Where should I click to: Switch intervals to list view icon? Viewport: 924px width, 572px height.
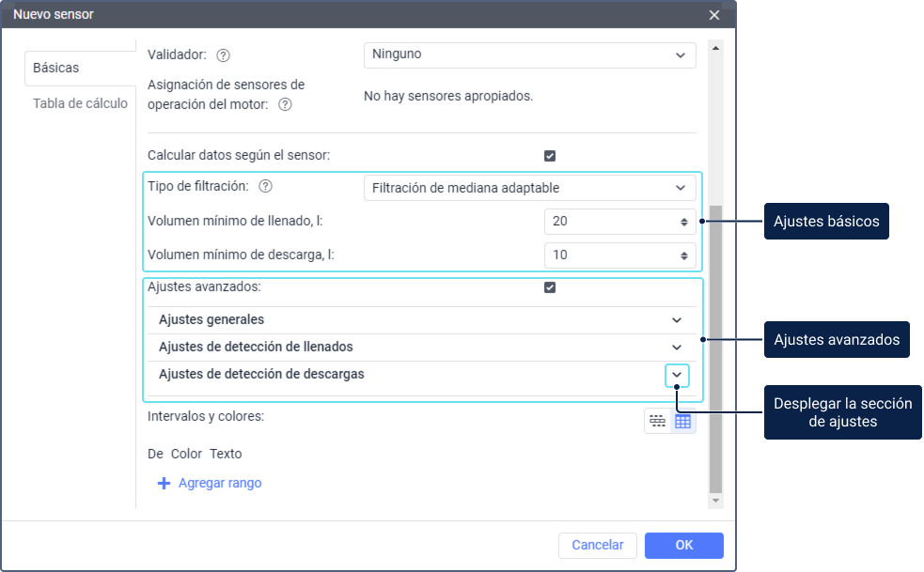coord(657,422)
